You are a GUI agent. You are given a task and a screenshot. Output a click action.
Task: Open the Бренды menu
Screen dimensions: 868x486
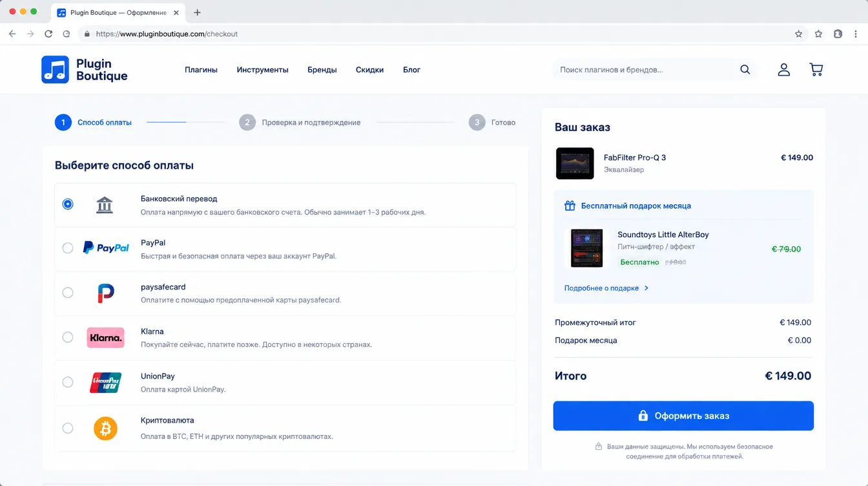[x=322, y=70]
